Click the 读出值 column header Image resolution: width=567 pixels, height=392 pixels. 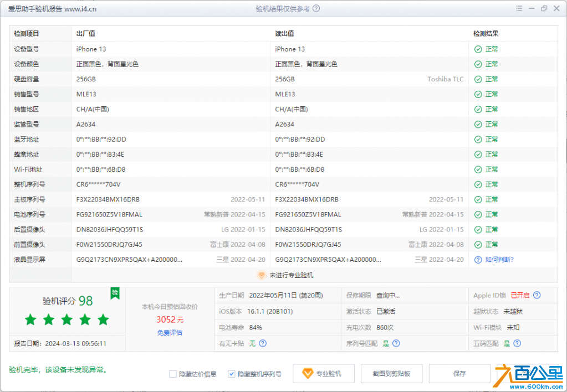(x=284, y=34)
